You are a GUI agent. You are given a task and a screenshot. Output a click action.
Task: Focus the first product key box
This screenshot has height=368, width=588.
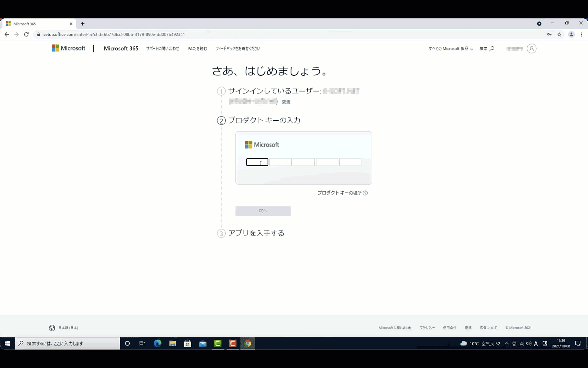click(x=257, y=162)
